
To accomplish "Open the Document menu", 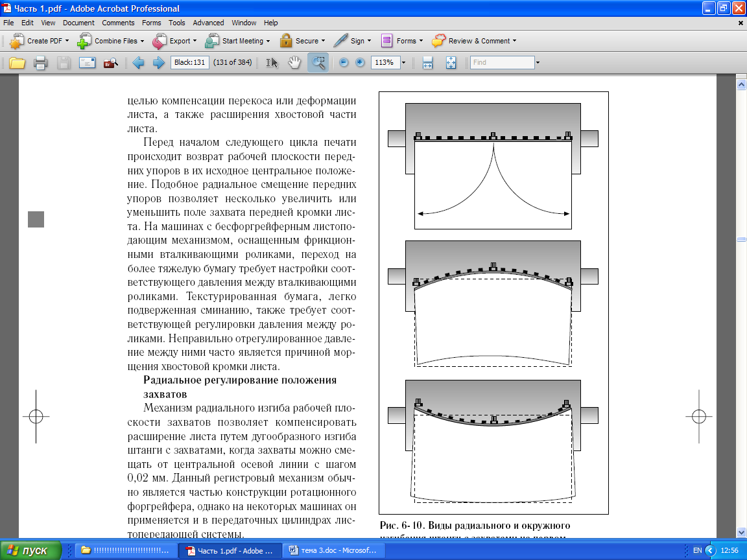I will [x=78, y=23].
